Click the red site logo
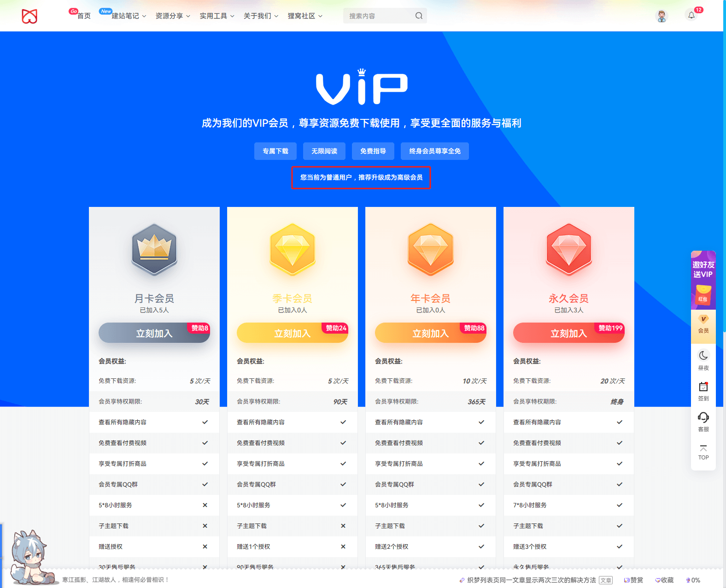Image resolution: width=726 pixels, height=588 pixels. click(29, 16)
